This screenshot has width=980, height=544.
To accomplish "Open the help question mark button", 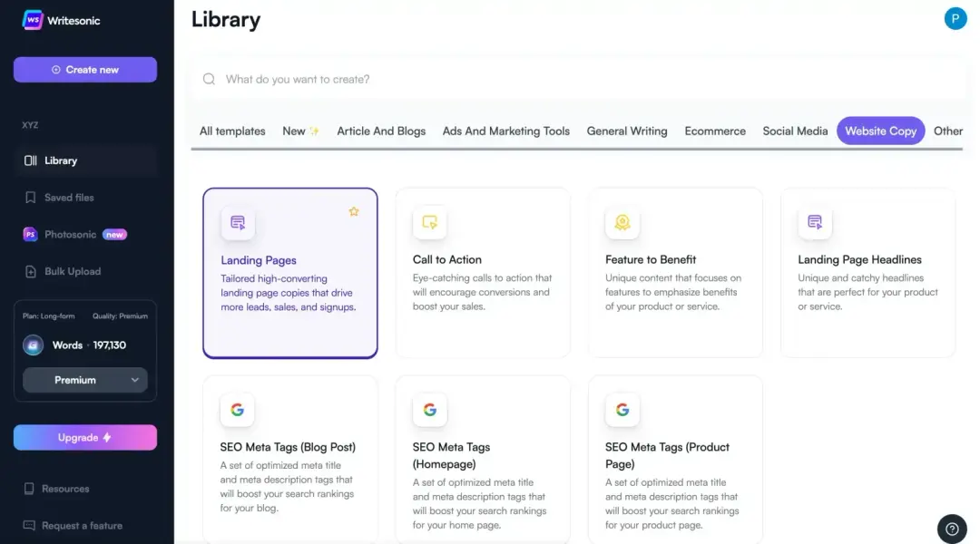I will tap(952, 529).
